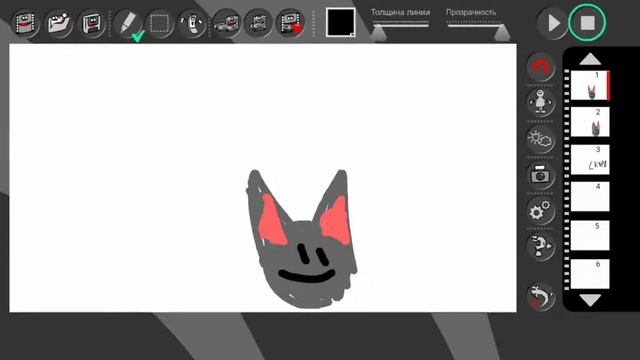
Task: Click the paste frame icon
Action: point(258,23)
